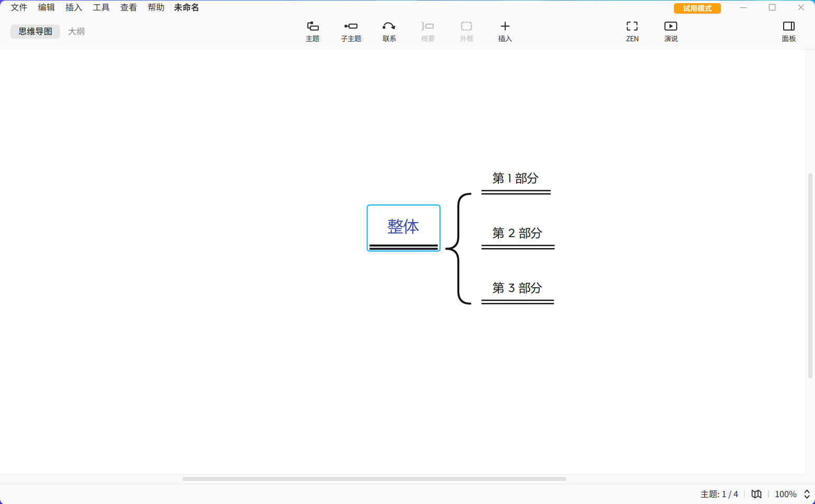The height and width of the screenshot is (504, 815).
Task: Add a subtopic with 子主题 icon
Action: point(351,31)
